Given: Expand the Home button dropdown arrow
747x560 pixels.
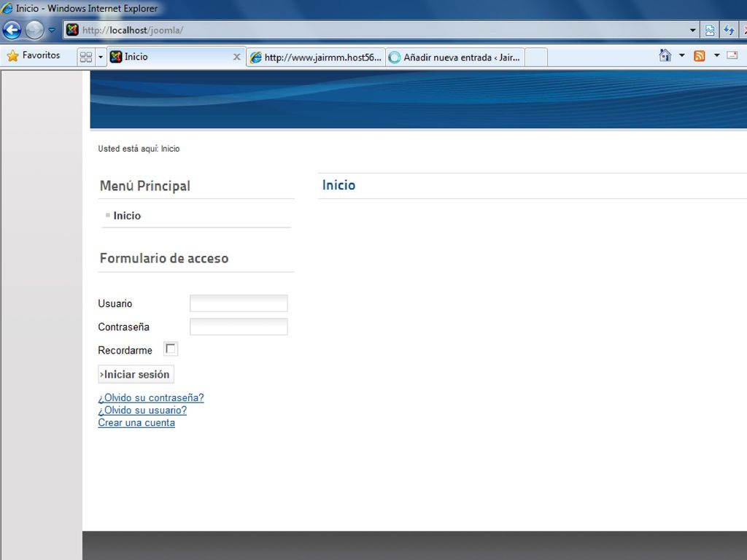Looking at the screenshot, I should (x=682, y=55).
